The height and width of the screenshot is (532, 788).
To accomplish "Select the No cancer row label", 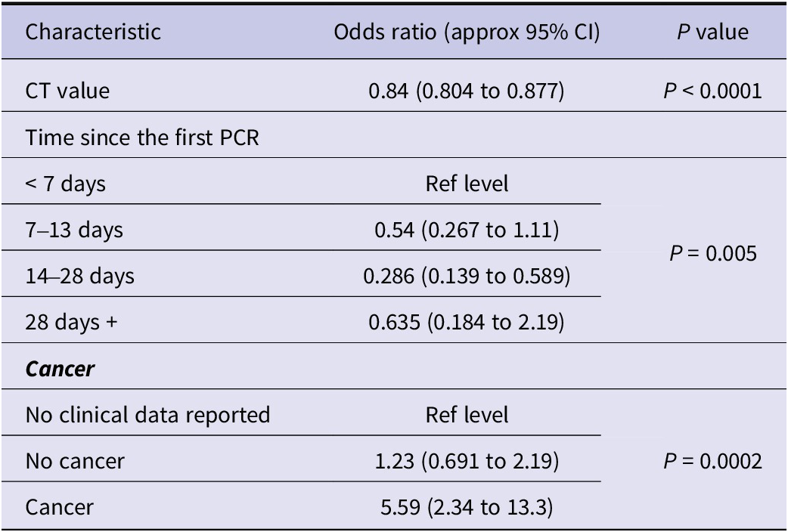I will tap(75, 461).
